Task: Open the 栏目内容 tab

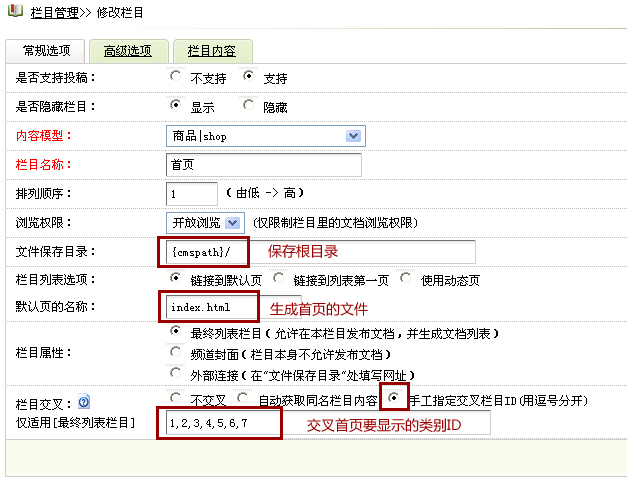Action: point(211,51)
